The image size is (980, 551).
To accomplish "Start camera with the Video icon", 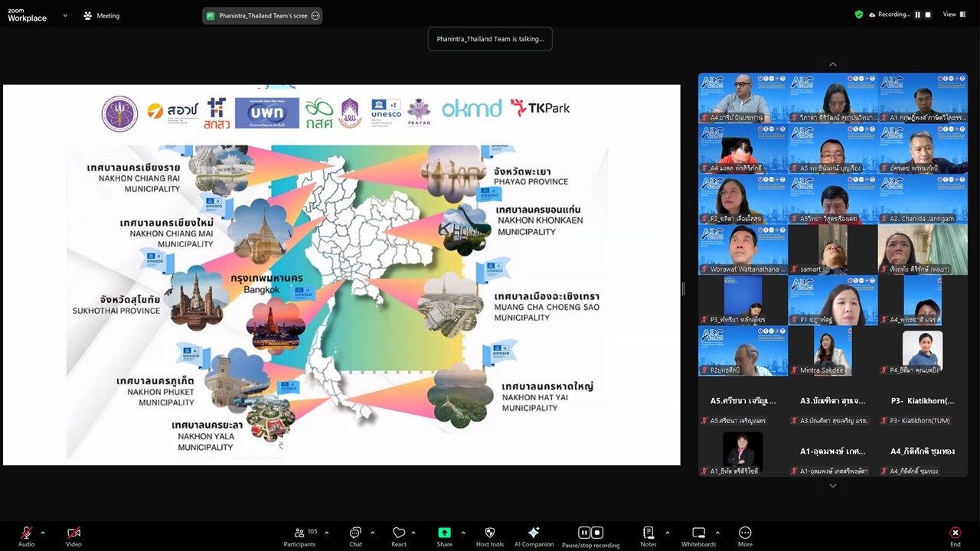I will pos(73,533).
